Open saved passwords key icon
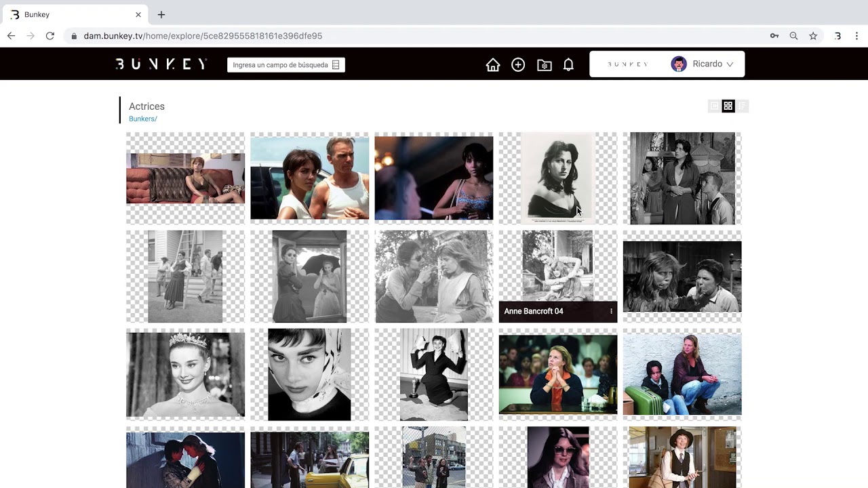The width and height of the screenshot is (868, 488). click(774, 36)
